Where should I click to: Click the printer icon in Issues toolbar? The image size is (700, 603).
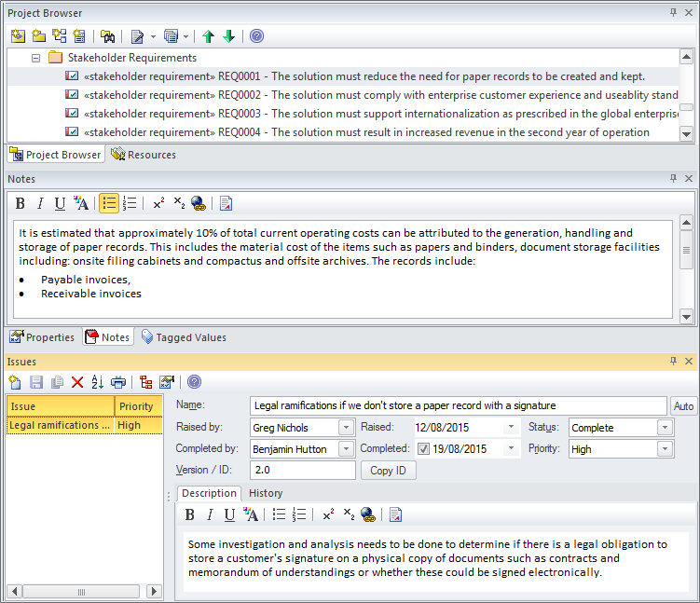click(x=118, y=382)
